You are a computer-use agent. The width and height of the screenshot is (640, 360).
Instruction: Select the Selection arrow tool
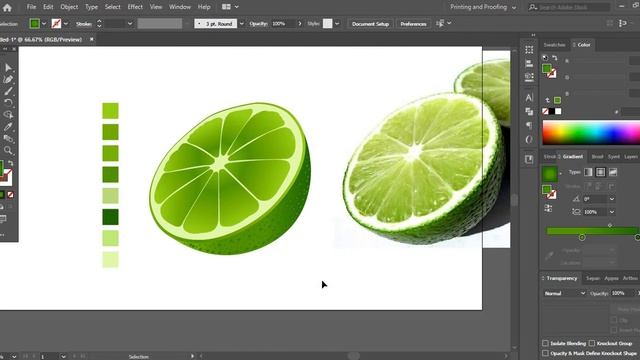[x=8, y=67]
